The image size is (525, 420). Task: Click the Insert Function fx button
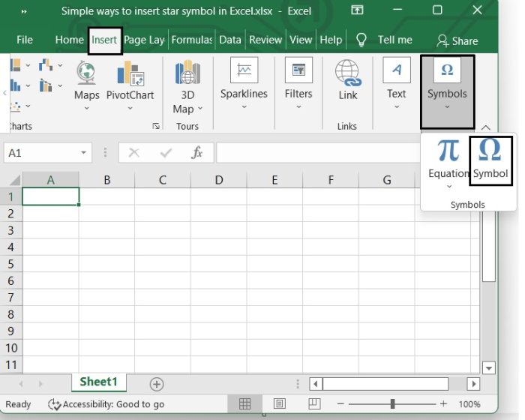(197, 152)
